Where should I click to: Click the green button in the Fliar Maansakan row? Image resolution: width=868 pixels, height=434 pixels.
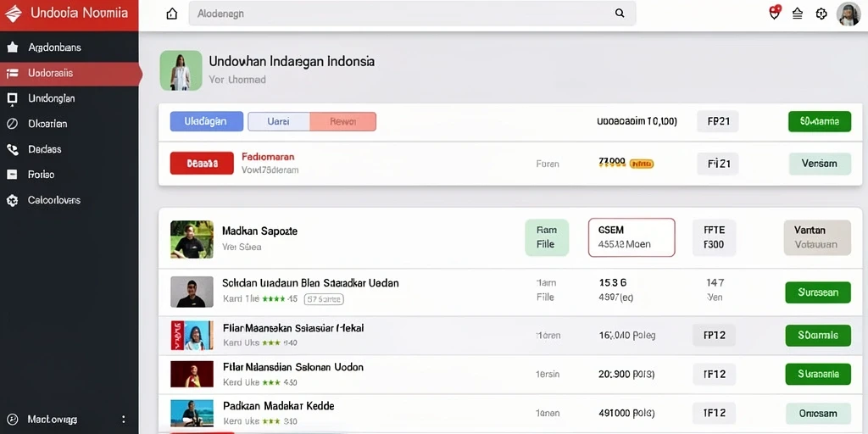click(x=818, y=336)
